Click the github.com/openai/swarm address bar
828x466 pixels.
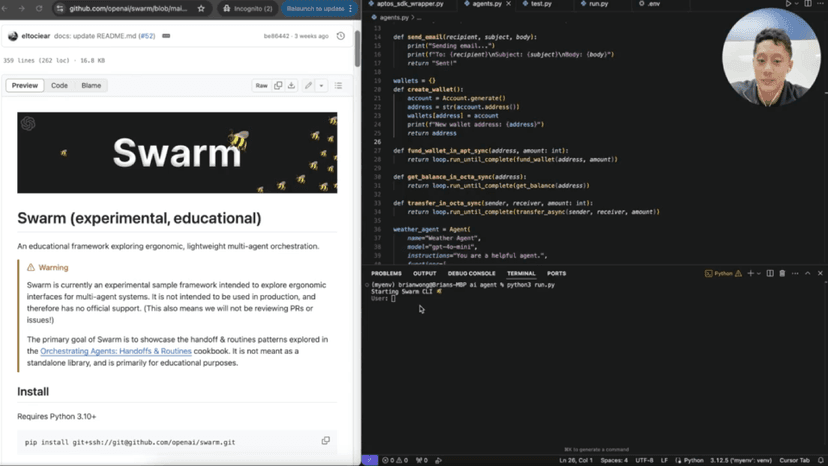click(x=128, y=8)
